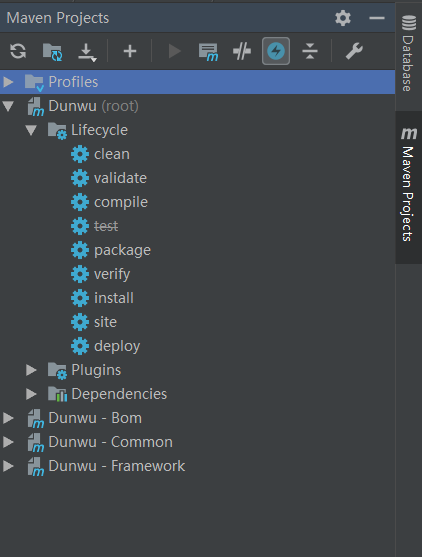Click Download Sources and Documentation icon

click(x=87, y=52)
